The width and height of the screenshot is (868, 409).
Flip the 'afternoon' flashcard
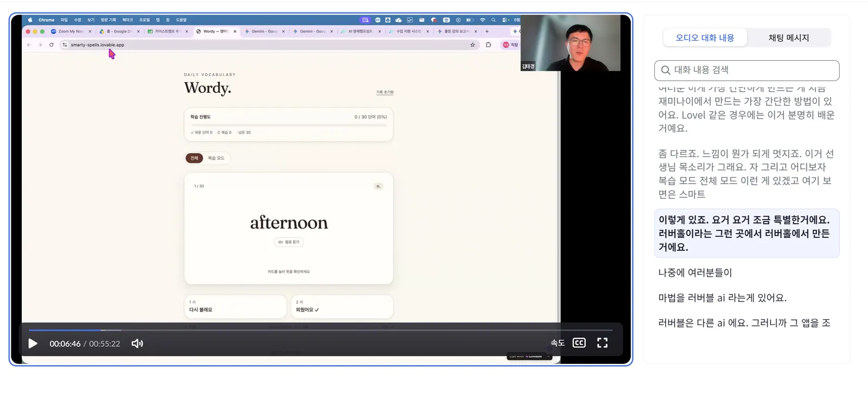click(x=289, y=229)
